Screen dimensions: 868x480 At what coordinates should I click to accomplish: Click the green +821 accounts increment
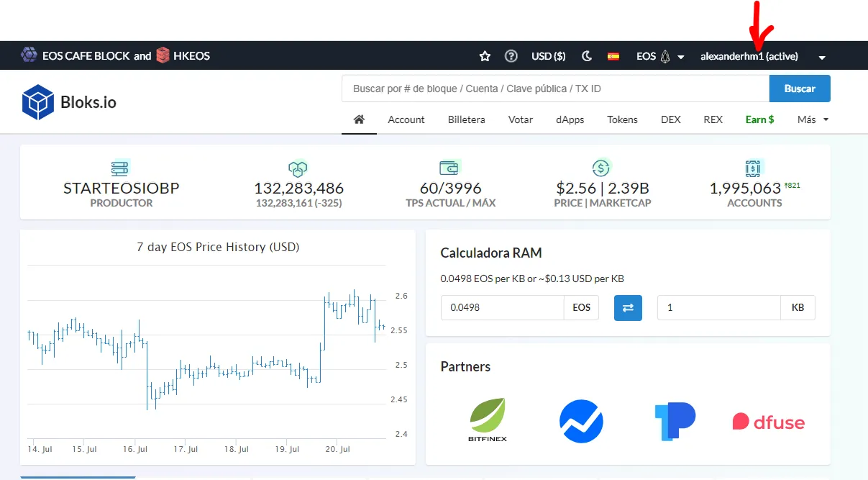pyautogui.click(x=792, y=186)
